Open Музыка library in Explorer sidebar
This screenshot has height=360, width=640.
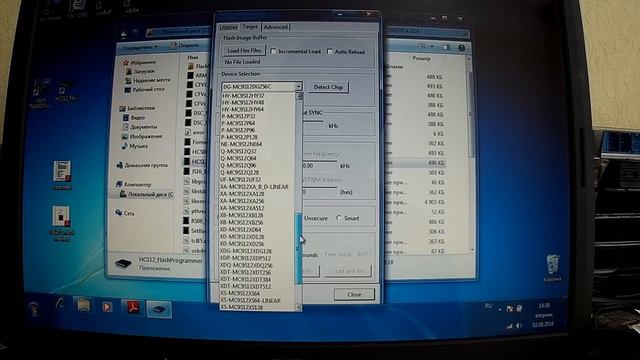click(x=135, y=146)
